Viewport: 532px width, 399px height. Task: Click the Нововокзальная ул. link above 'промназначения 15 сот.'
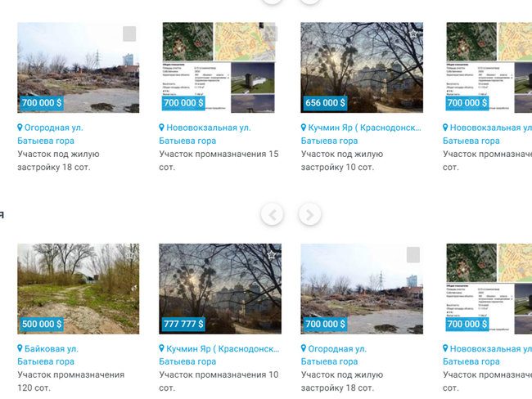(x=209, y=128)
